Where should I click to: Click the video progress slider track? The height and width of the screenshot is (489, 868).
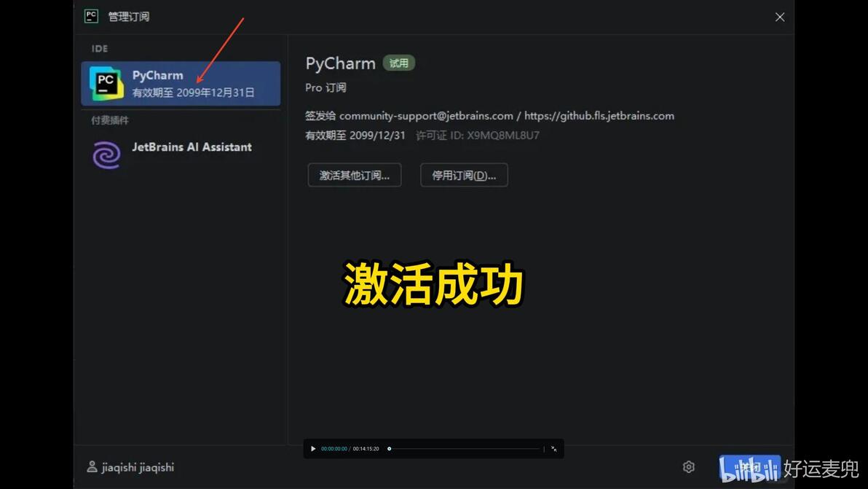[464, 449]
